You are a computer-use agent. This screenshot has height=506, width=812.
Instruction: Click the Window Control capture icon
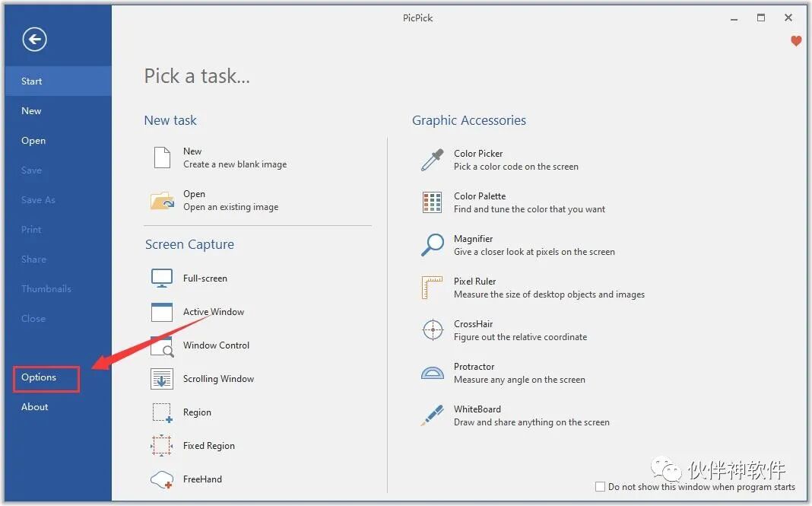[x=162, y=345]
